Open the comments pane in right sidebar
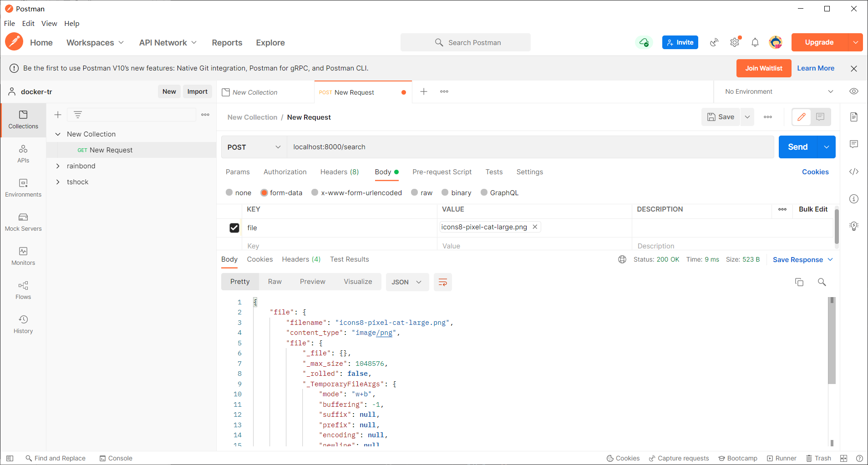Viewport: 868px width, 465px height. 854,144
